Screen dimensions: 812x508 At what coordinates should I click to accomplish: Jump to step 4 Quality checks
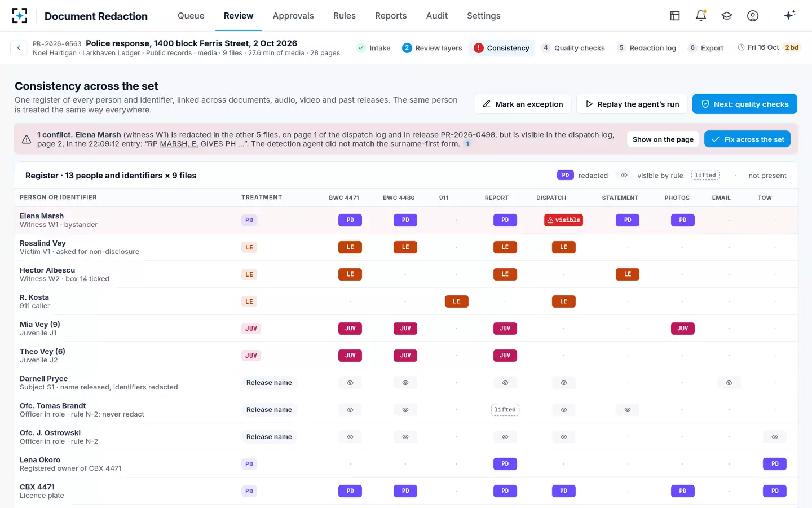click(573, 48)
